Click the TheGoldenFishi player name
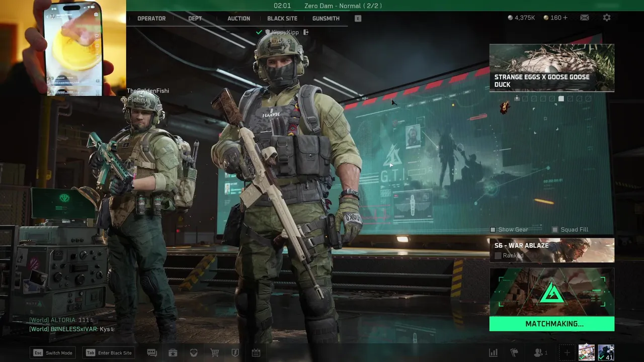 click(148, 91)
